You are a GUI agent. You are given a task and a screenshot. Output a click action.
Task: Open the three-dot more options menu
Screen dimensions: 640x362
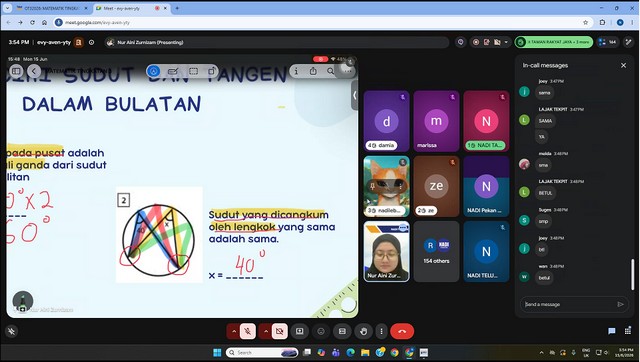[381, 331]
